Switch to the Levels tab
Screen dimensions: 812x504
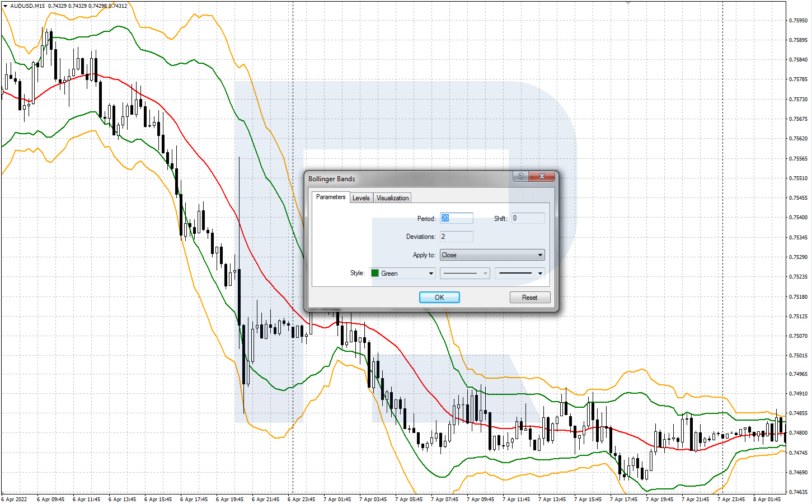tap(361, 197)
